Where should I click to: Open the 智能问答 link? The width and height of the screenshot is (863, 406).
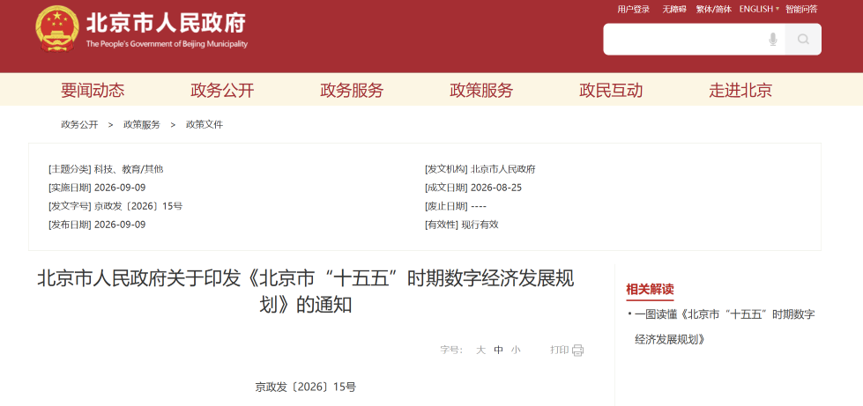pyautogui.click(x=801, y=9)
